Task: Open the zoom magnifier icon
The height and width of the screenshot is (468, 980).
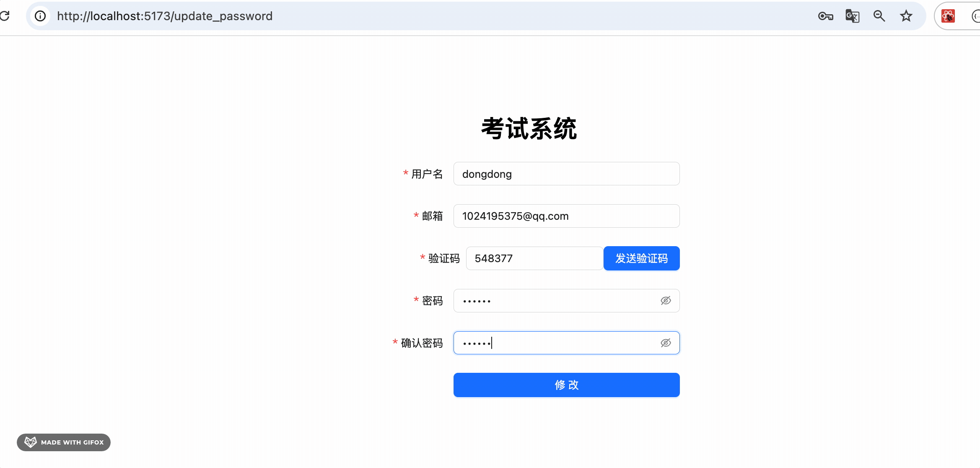Action: (x=879, y=16)
